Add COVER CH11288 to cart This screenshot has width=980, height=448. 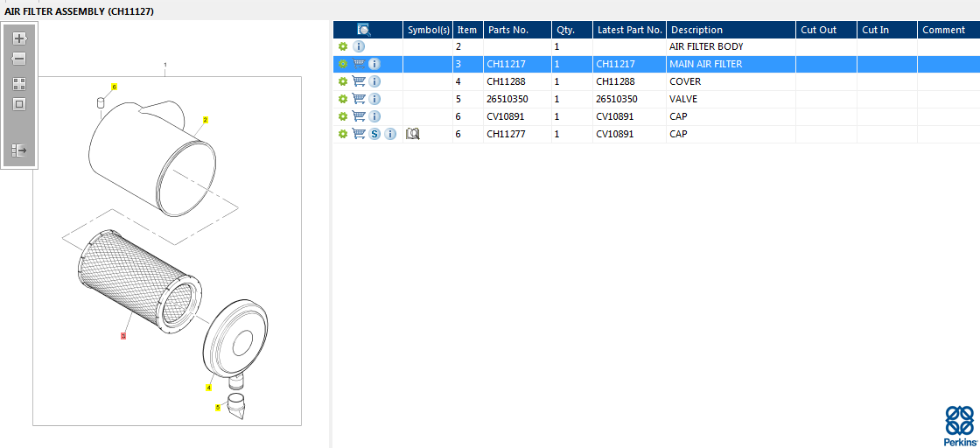tap(359, 81)
